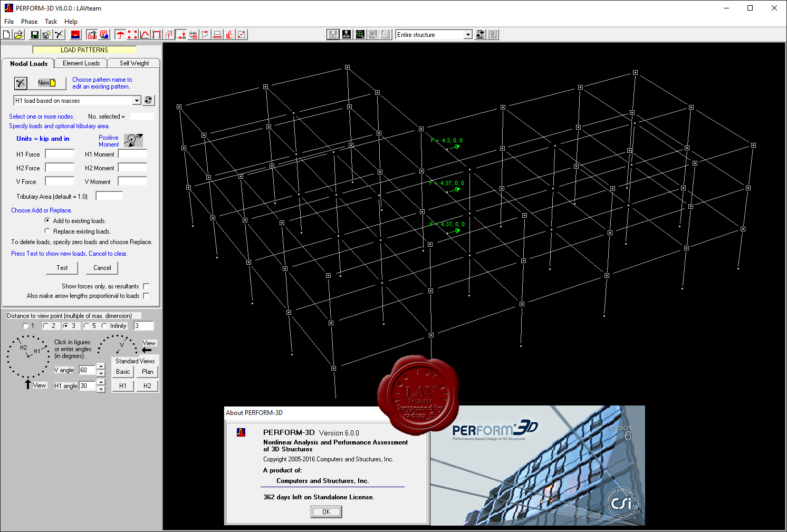The height and width of the screenshot is (532, 787).
Task: Click the refresh icon next to pattern dropdown
Action: pyautogui.click(x=149, y=100)
